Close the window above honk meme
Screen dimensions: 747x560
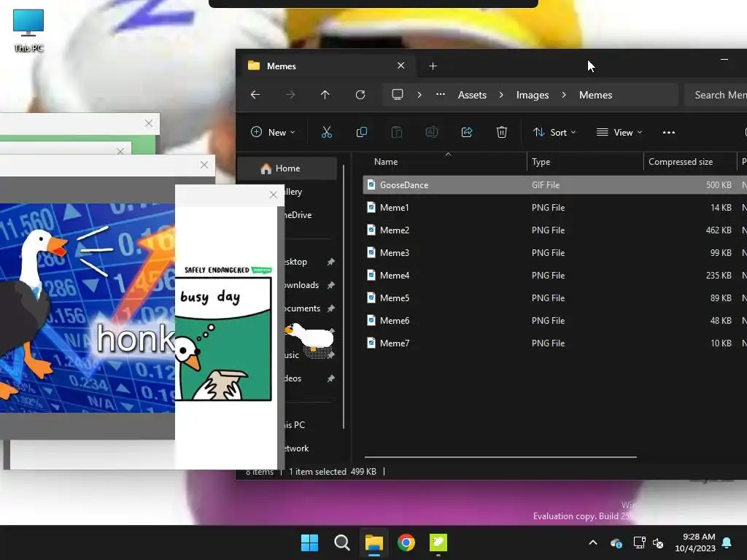point(204,165)
